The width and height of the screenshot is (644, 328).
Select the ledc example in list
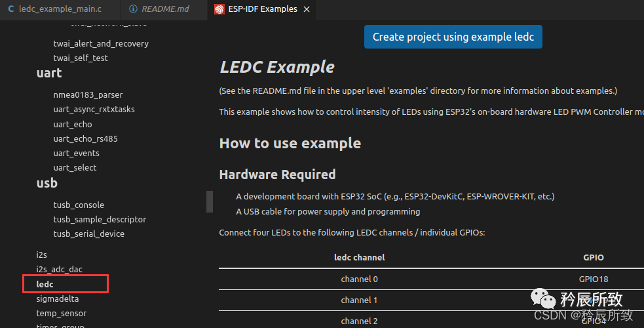click(45, 284)
